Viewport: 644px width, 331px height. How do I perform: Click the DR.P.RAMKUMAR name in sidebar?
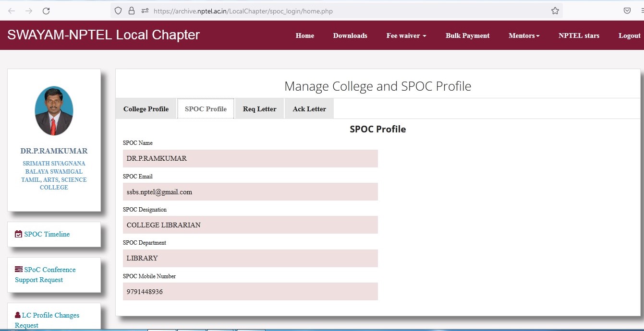click(54, 151)
